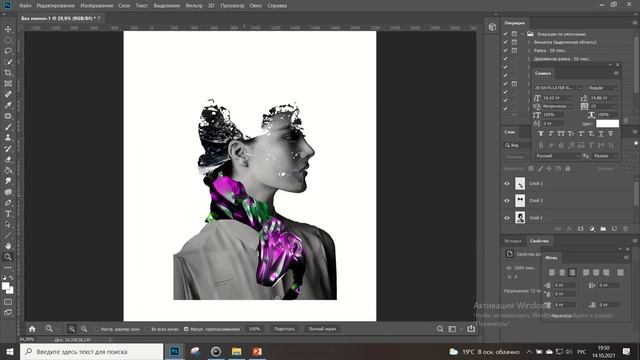Toggle 'Масшт. перетаскиванием' checkbox
Viewport: 640px width, 360px height.
[186, 329]
